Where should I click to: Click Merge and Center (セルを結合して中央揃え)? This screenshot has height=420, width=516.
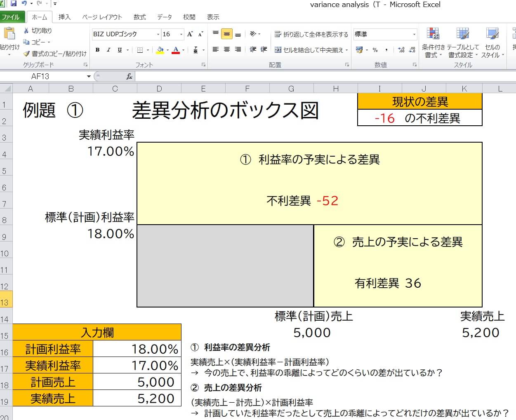click(309, 50)
